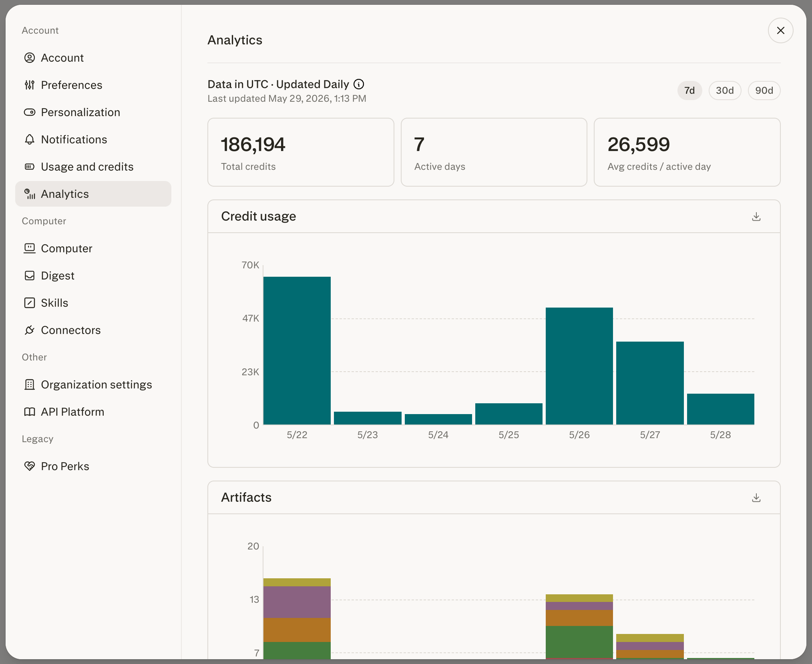Open the Pro Perks page
This screenshot has height=664, width=812.
(x=93, y=466)
